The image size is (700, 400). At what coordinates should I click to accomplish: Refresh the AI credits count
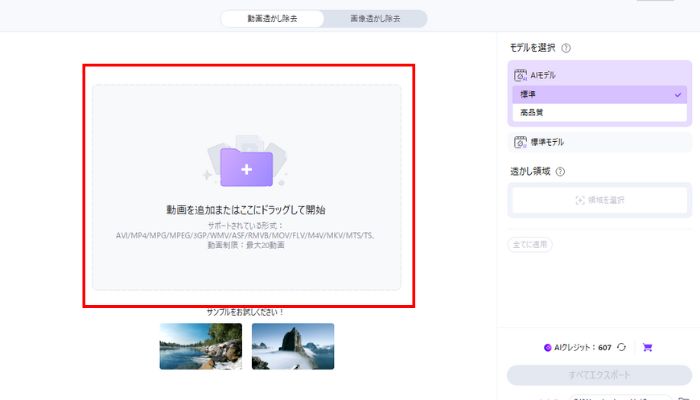point(621,347)
